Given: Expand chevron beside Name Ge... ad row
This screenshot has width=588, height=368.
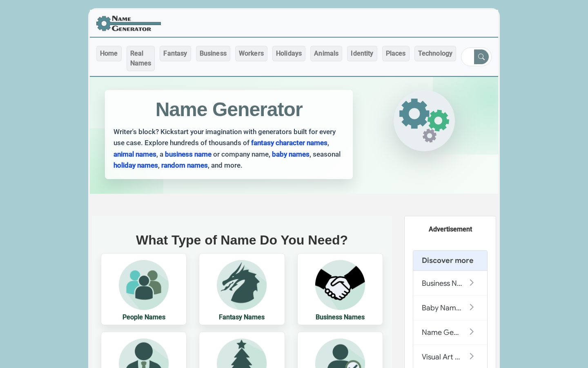Looking at the screenshot, I should tap(472, 332).
